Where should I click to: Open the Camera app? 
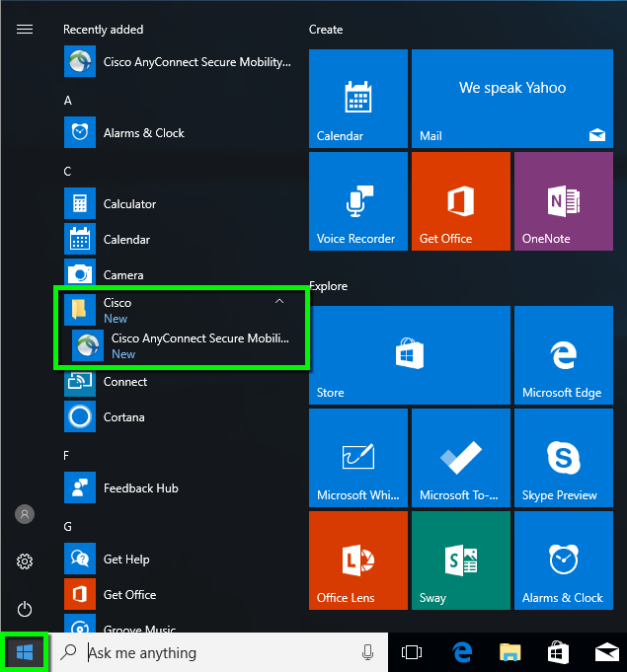pyautogui.click(x=178, y=273)
